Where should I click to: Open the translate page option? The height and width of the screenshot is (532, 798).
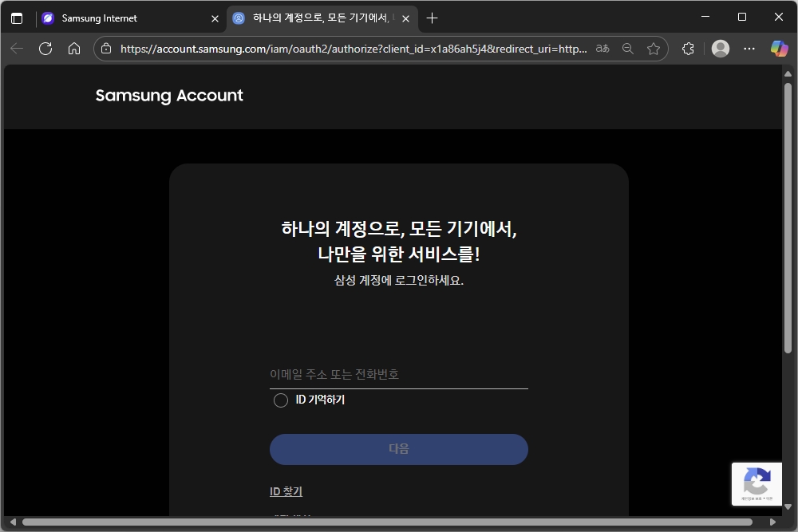click(602, 49)
